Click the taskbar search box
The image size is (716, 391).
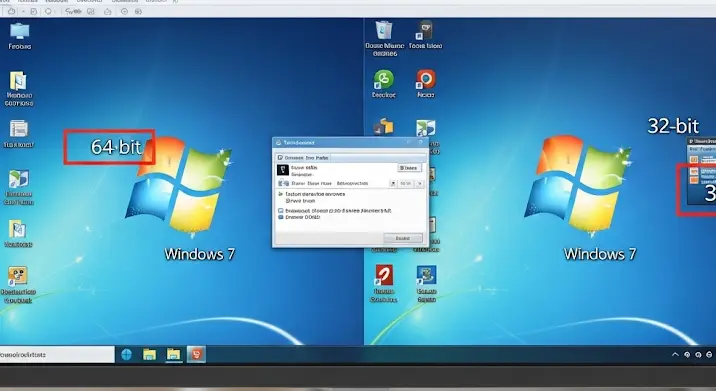point(57,354)
